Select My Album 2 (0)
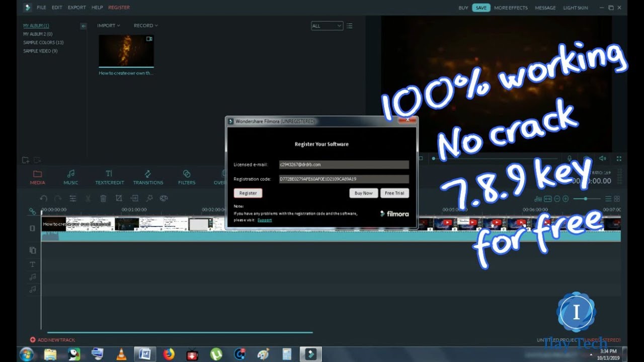 37,34
